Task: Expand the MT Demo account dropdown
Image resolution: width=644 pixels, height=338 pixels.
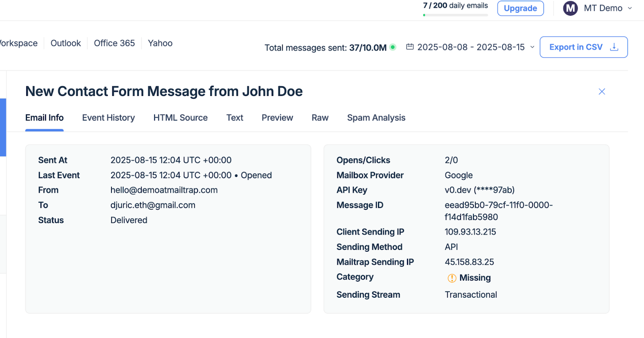Action: [630, 8]
